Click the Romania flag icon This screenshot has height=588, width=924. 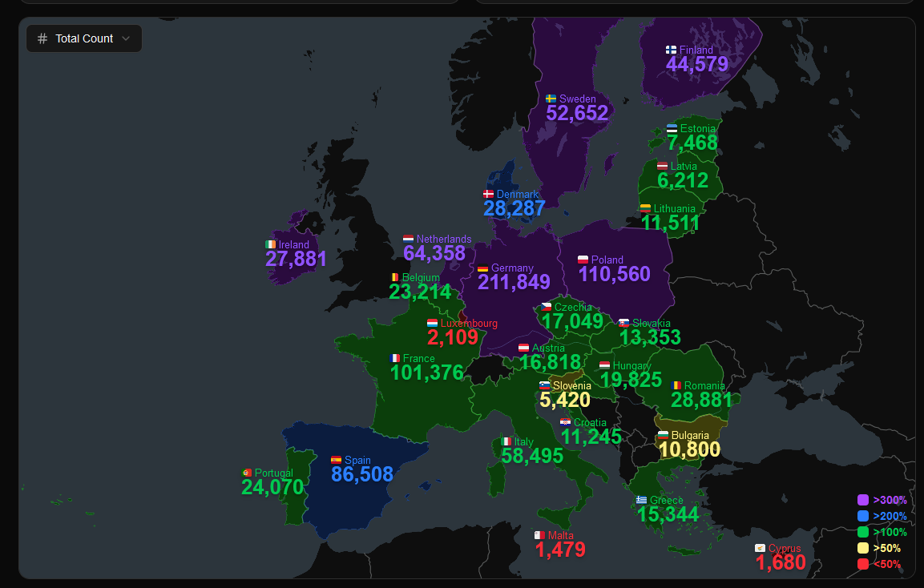point(676,386)
